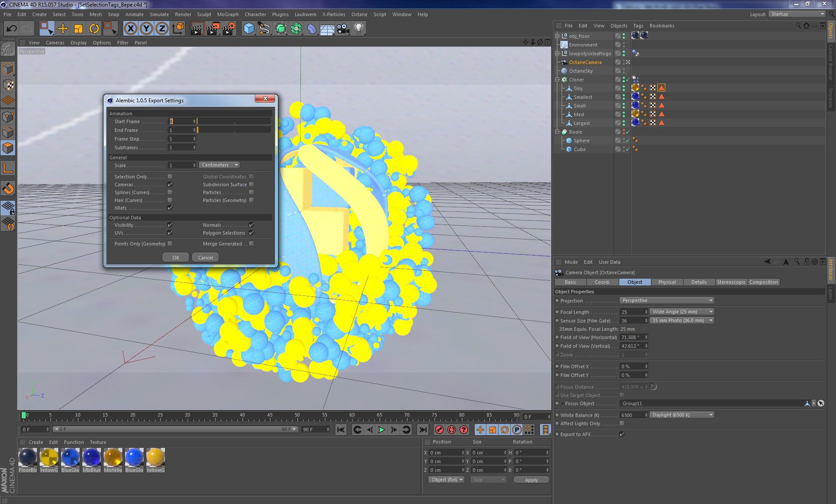This screenshot has width=836, height=504.
Task: Select the Move tool icon
Action: tap(63, 29)
